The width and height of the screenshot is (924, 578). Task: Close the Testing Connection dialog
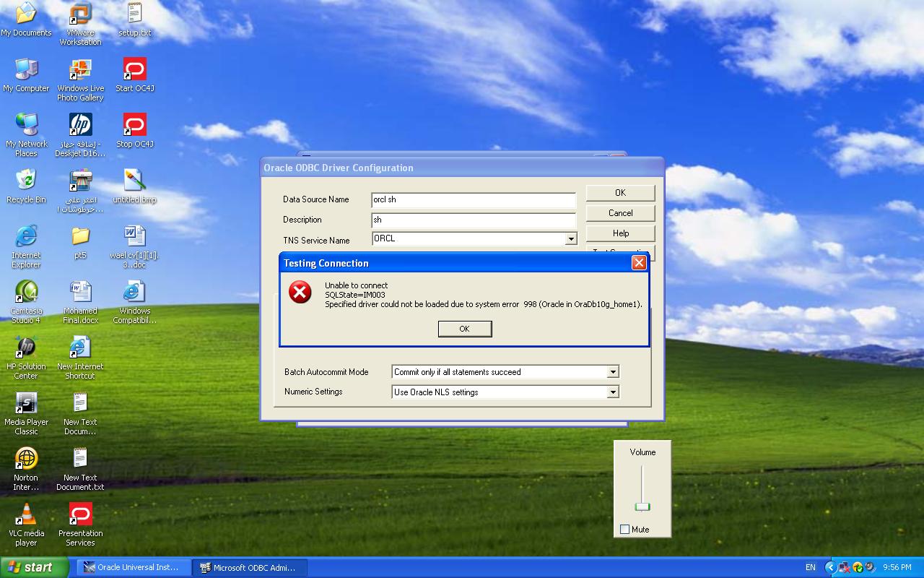639,263
